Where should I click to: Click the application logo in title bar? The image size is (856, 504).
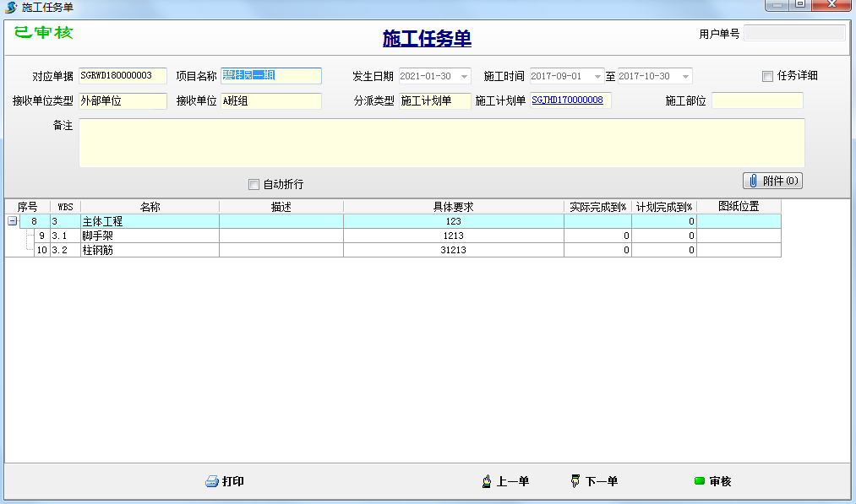point(8,7)
